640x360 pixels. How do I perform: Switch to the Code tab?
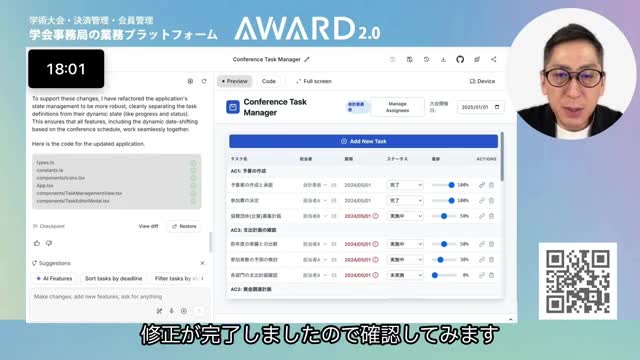(269, 81)
